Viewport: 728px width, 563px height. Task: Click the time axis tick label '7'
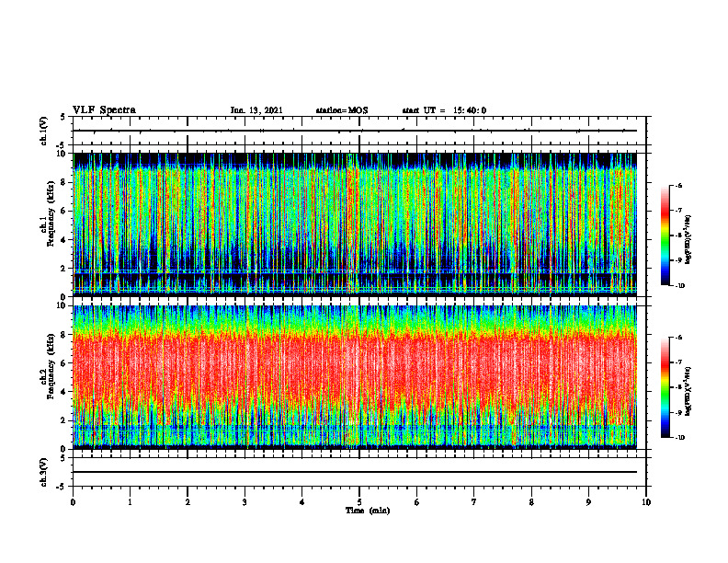pos(474,502)
